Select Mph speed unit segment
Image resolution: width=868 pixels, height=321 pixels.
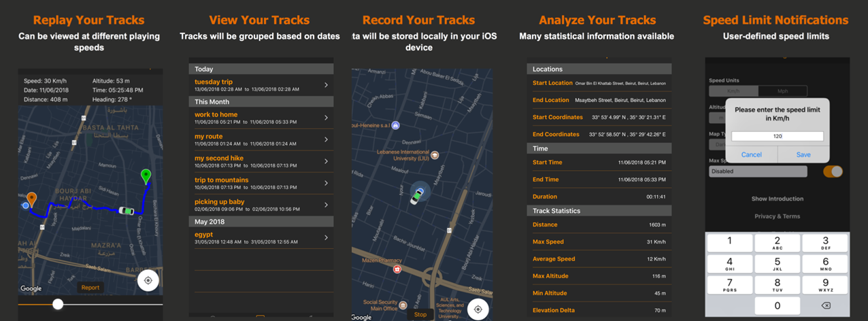coord(782,90)
